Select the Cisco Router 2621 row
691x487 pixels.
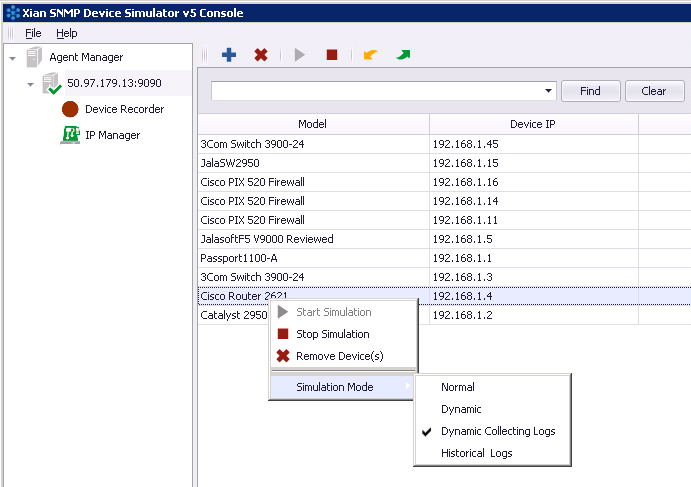[x=444, y=296]
